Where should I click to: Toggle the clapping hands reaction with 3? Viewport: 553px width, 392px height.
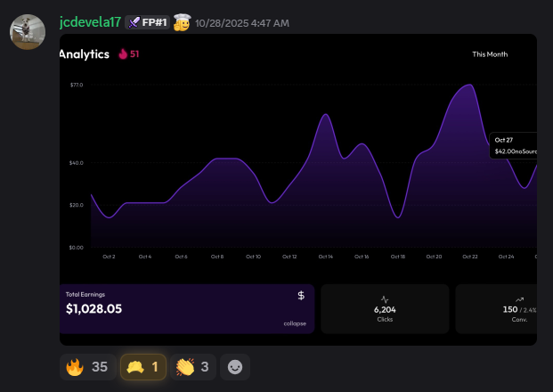(192, 366)
